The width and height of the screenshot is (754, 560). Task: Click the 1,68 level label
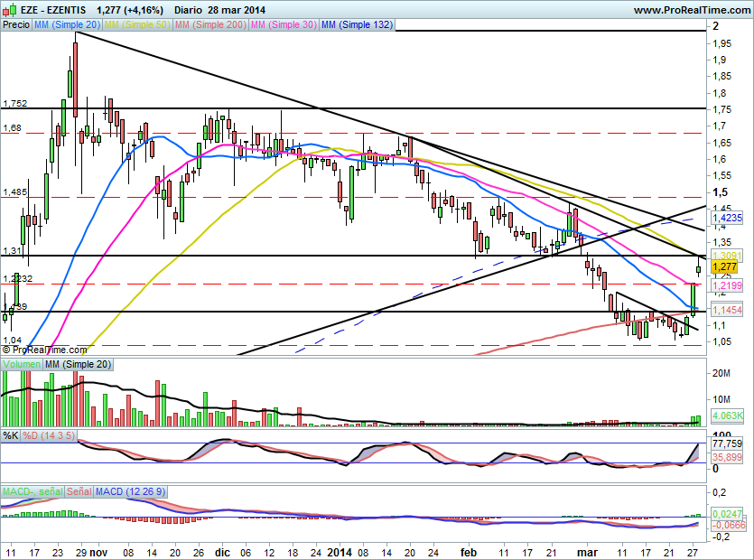[12, 128]
